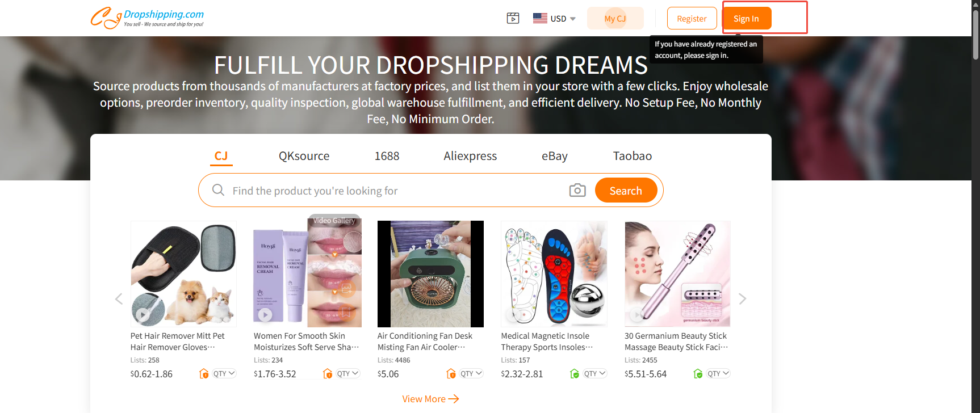This screenshot has width=980, height=413.
Task: Click the CJ Dropshipping logo
Action: point(147,18)
